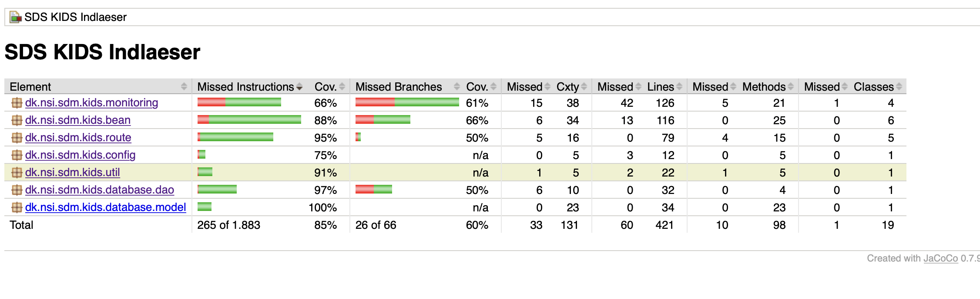Image resolution: width=980 pixels, height=299 pixels.
Task: Open the dk.nsi.sdm.kids.database.model package link
Action: pyautogui.click(x=105, y=207)
